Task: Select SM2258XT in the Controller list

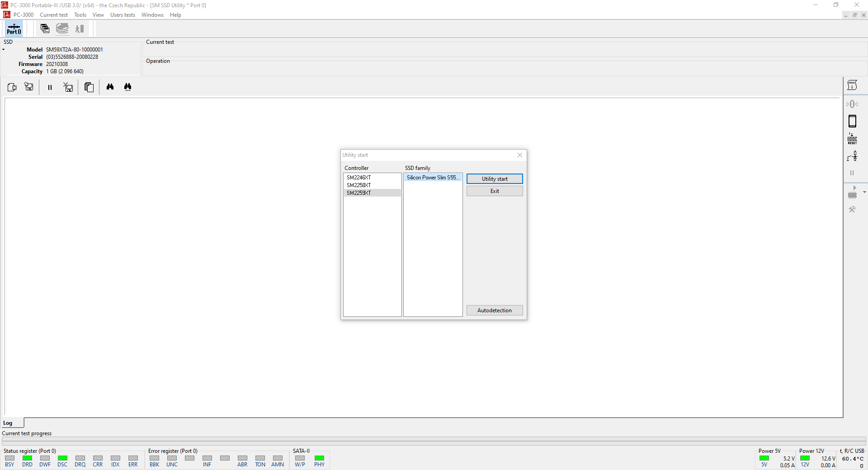Action: (x=359, y=185)
